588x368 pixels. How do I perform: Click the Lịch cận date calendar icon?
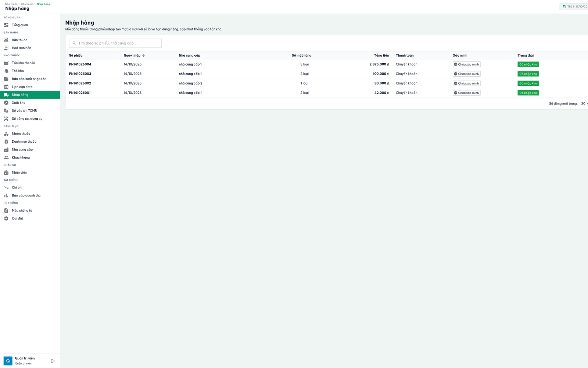pos(6,87)
